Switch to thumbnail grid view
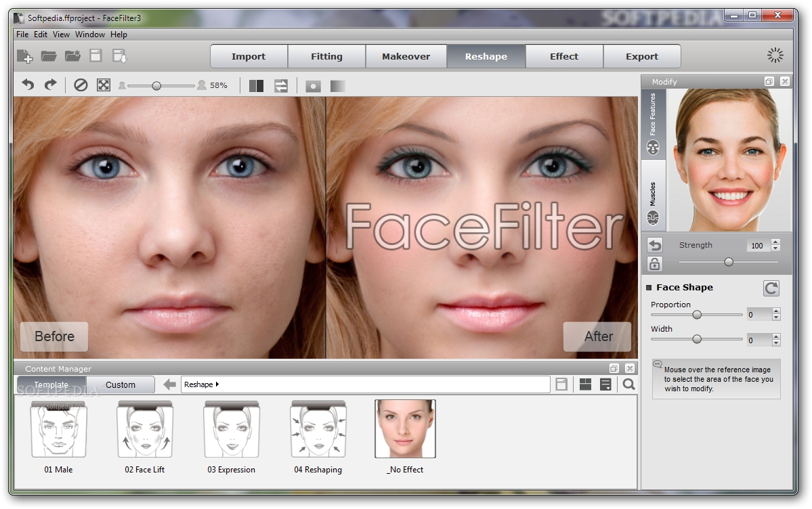The height and width of the screenshot is (509, 812). click(x=585, y=384)
